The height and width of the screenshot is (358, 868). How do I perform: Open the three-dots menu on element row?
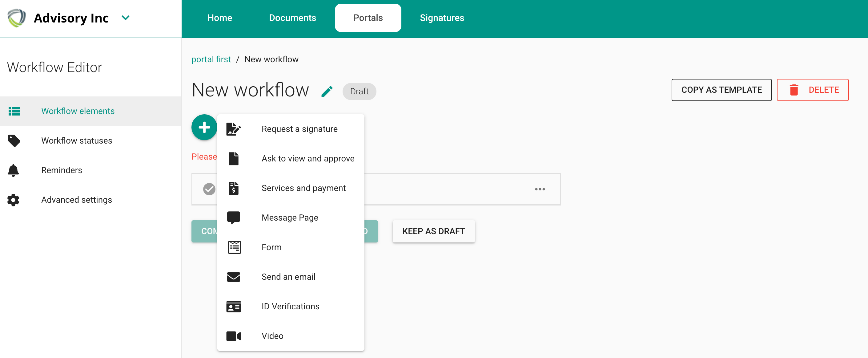point(540,189)
